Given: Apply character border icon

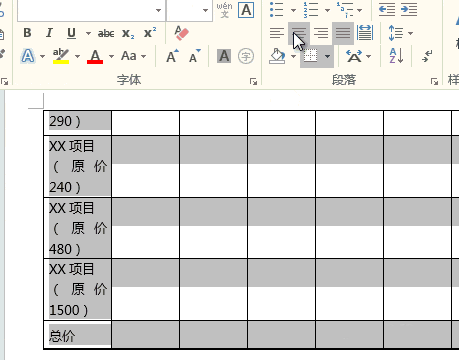Looking at the screenshot, I should (x=246, y=10).
